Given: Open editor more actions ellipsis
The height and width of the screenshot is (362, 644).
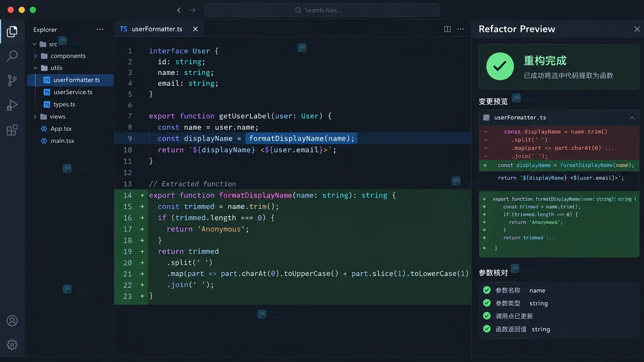Looking at the screenshot, I should coord(460,29).
